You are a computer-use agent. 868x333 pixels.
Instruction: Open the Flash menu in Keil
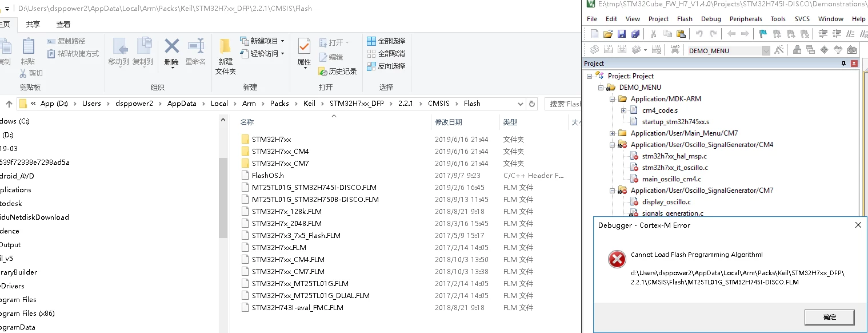(685, 19)
